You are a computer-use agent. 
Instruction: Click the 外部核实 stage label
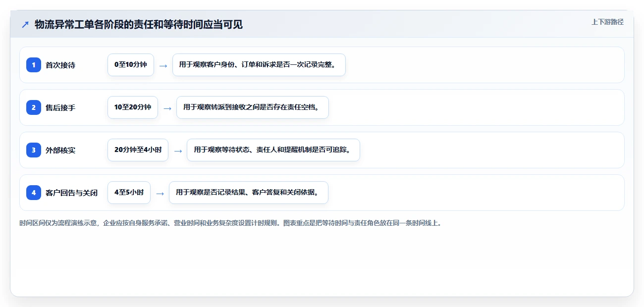60,150
